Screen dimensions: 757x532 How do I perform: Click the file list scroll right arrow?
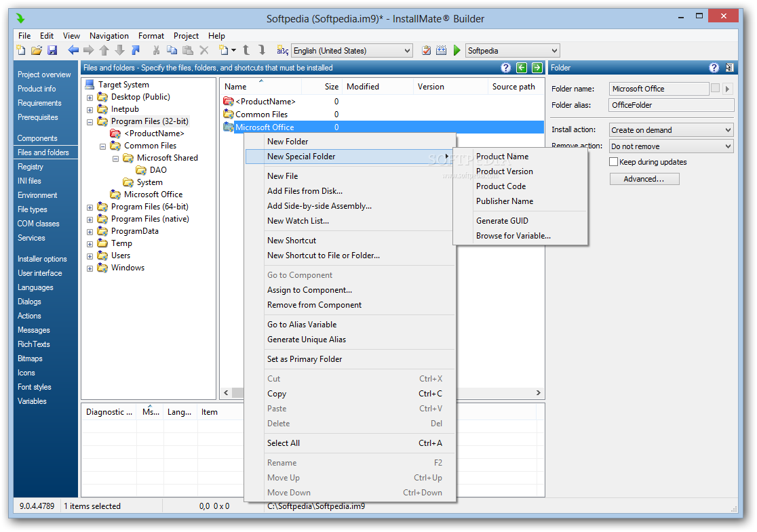point(539,393)
